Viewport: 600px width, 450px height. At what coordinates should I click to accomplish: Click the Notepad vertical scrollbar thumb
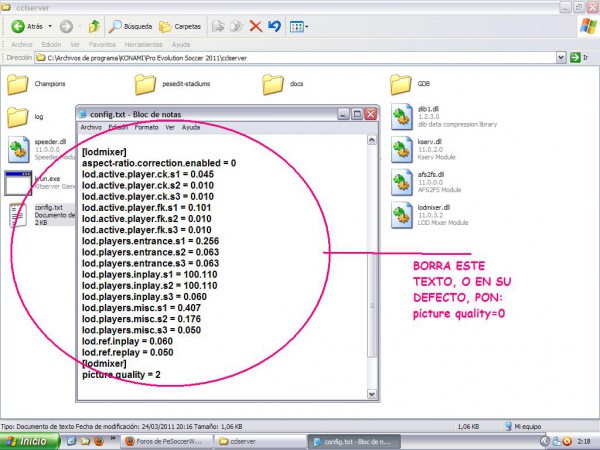coord(372,305)
